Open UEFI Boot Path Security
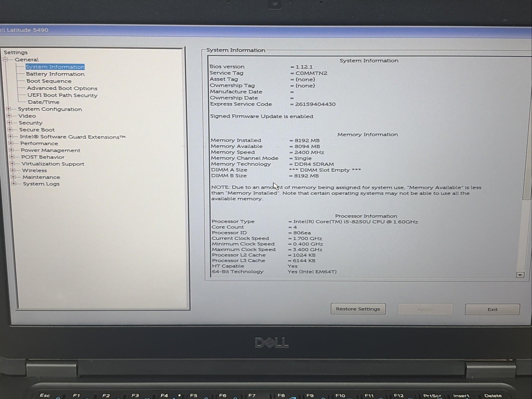 pyautogui.click(x=62, y=95)
